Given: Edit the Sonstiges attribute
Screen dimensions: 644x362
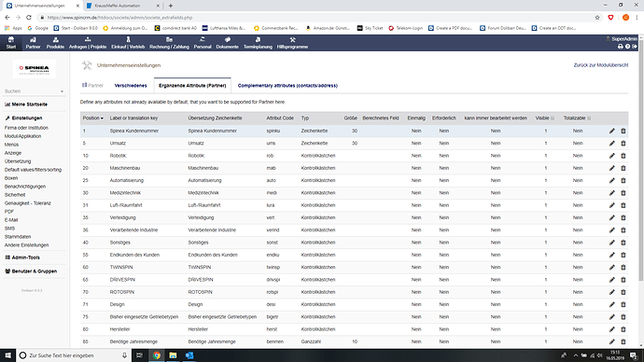Looking at the screenshot, I should pyautogui.click(x=612, y=243).
